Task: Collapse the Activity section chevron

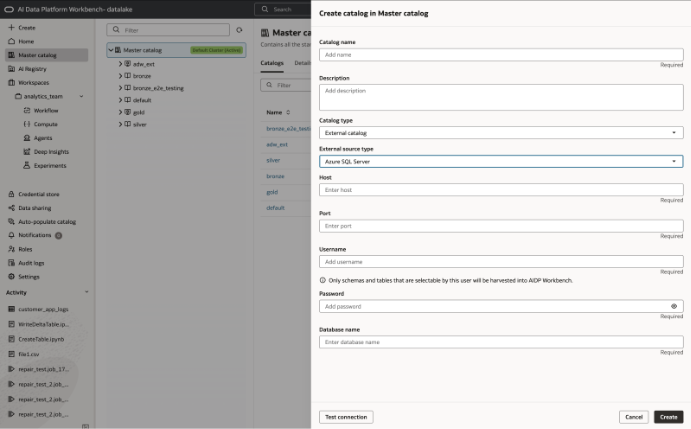Action: pos(86,292)
